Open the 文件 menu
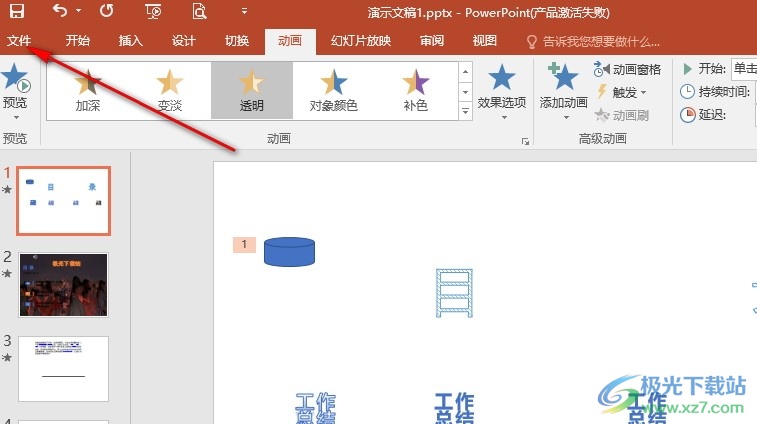Screen dimensions: 757x424 (19, 41)
